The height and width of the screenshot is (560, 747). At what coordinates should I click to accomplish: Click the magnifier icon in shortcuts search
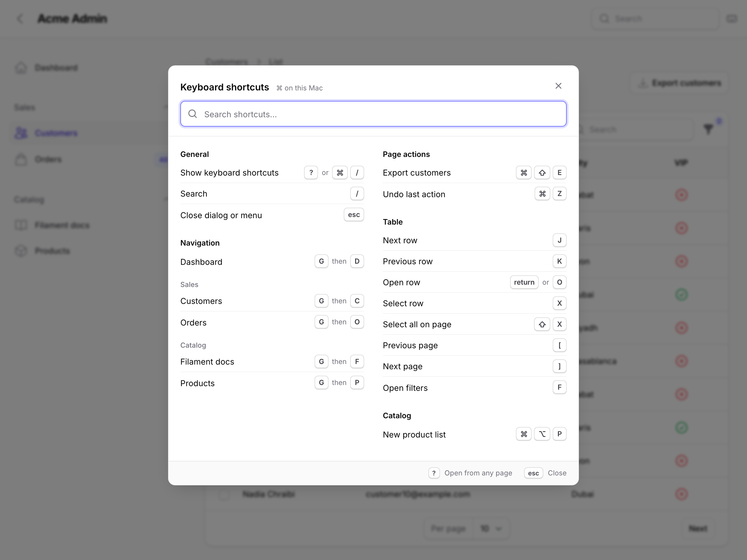click(193, 114)
